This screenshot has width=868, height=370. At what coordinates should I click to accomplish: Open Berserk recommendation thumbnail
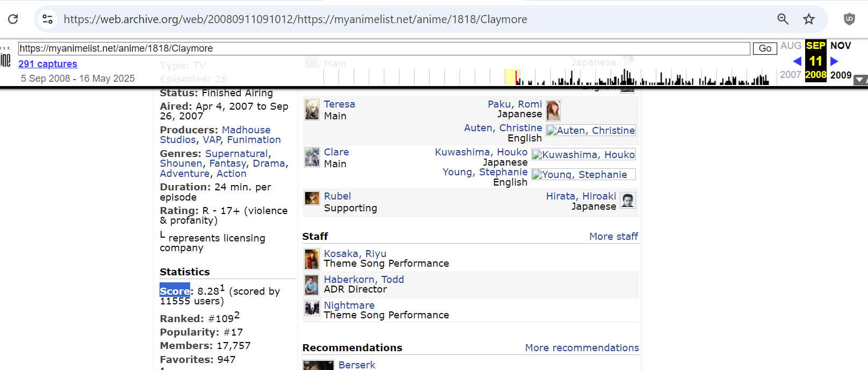click(x=319, y=366)
